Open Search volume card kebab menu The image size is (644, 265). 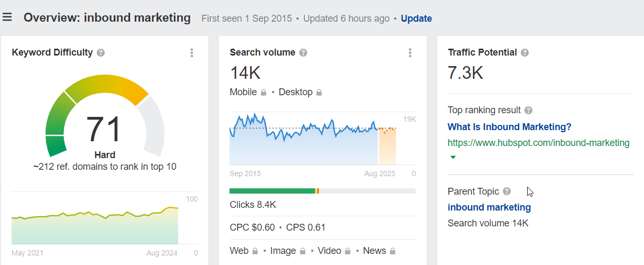point(410,52)
